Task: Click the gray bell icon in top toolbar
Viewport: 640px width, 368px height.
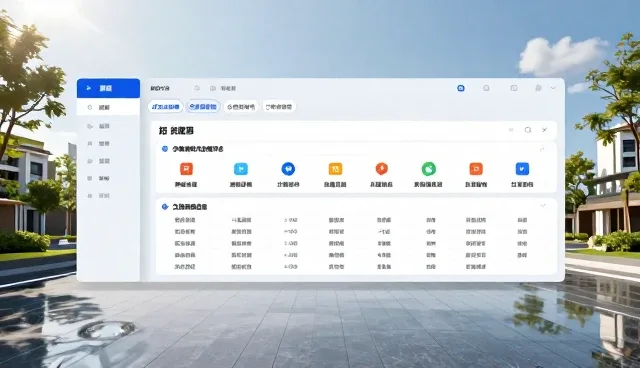Action: [x=538, y=88]
